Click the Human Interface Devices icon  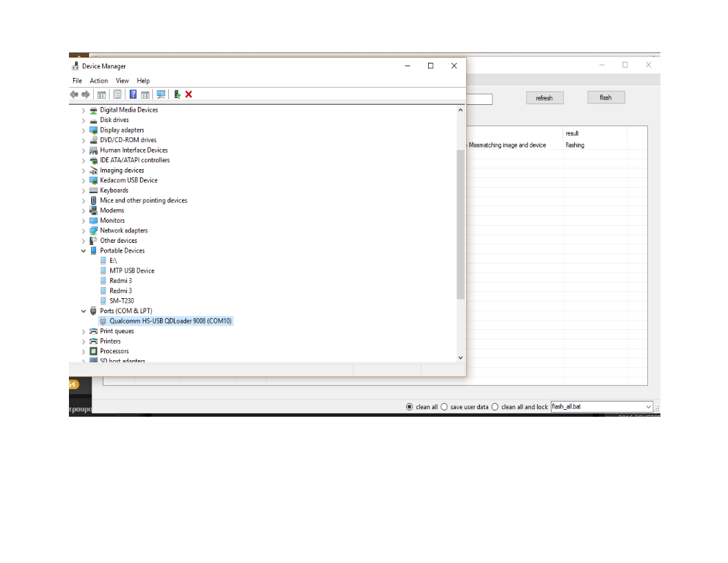point(93,150)
